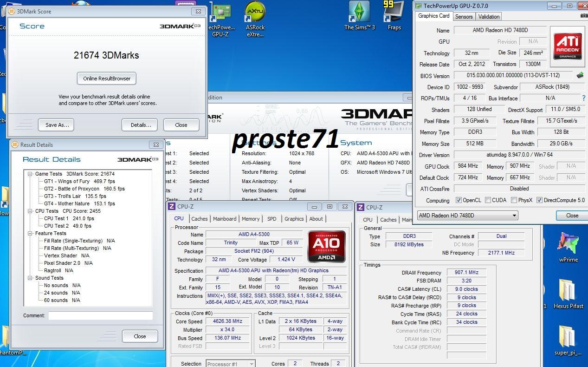Click the Comment input field

pos(100,315)
